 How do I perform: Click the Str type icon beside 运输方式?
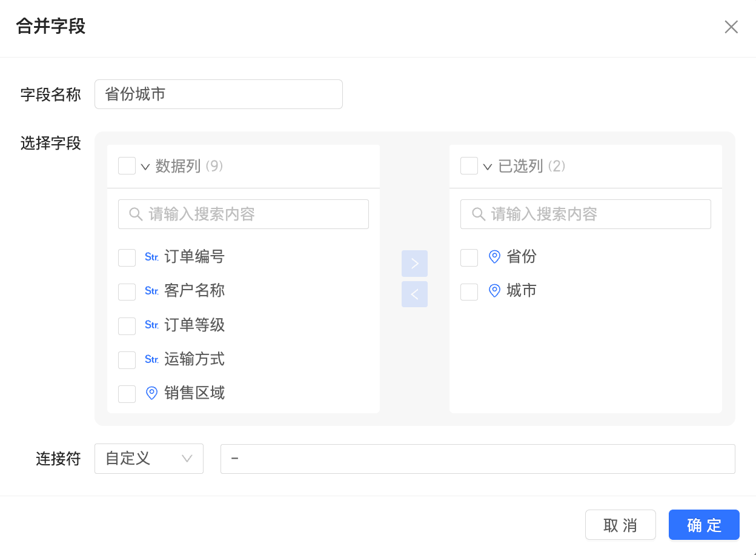click(x=151, y=359)
